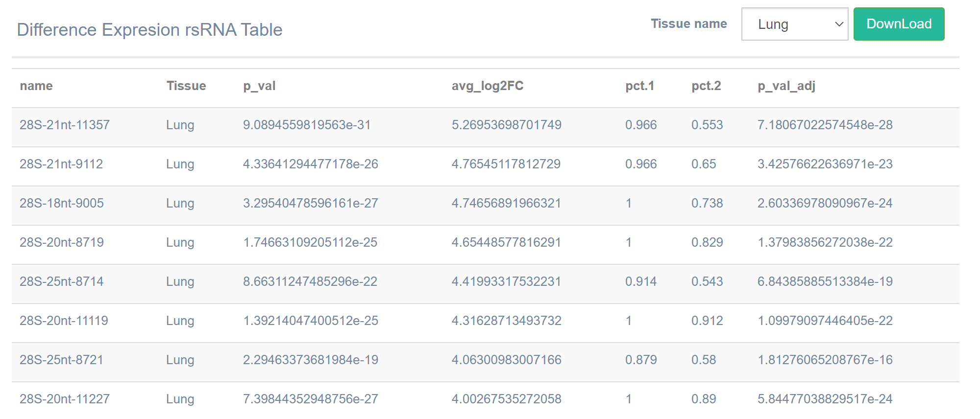Click avg_log2FC value 4.06300983007166

(507, 360)
